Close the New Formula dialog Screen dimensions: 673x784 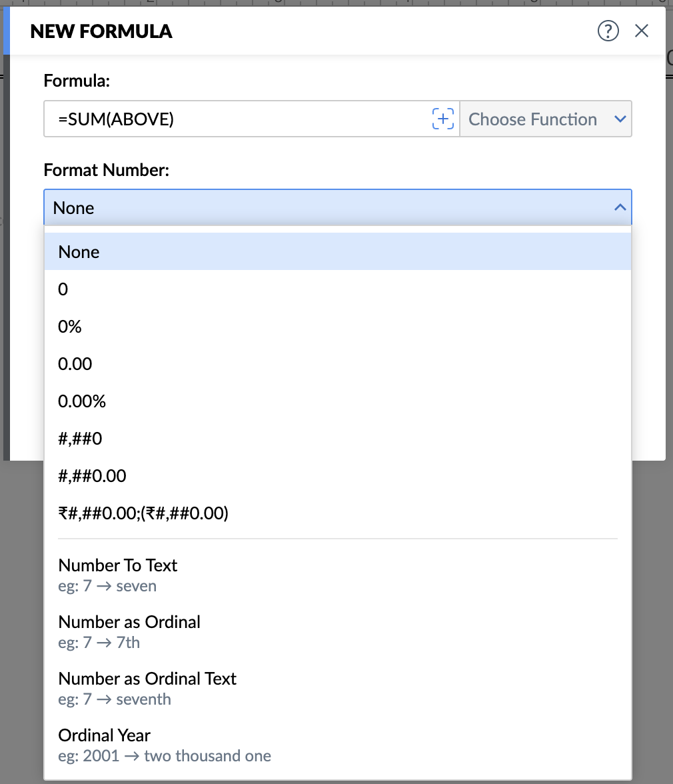coord(642,31)
